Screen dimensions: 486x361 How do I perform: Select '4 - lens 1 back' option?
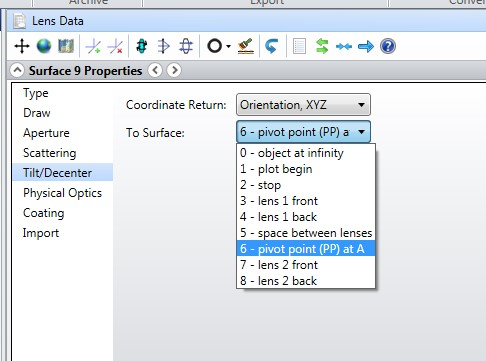pos(306,217)
